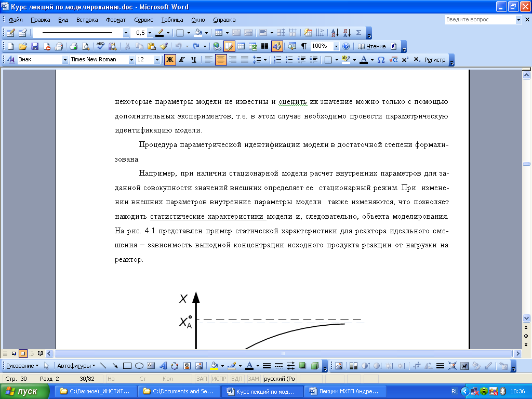Select the Line drawing tool
Viewport: 532px width, 399px height.
pyautogui.click(x=103, y=366)
